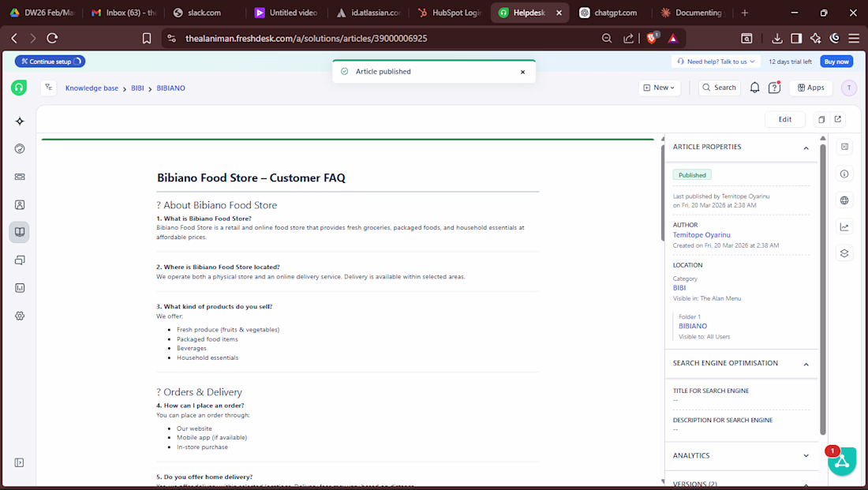Toggle the knowledge base folder tree icon

point(49,88)
